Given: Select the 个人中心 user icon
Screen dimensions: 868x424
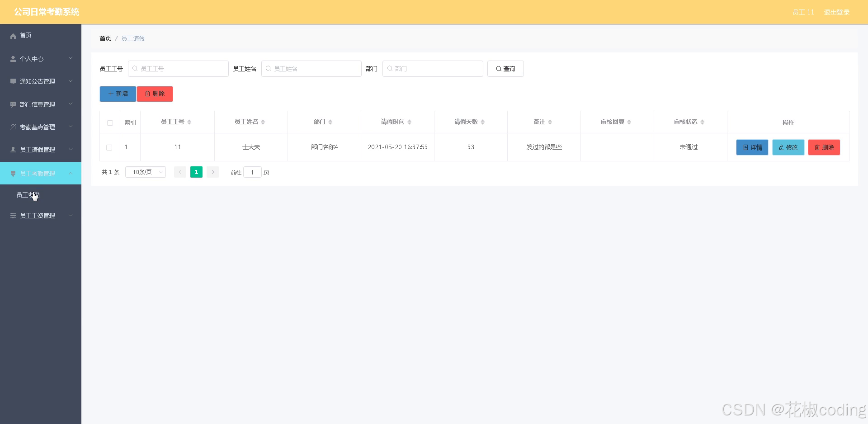Looking at the screenshot, I should click(13, 59).
